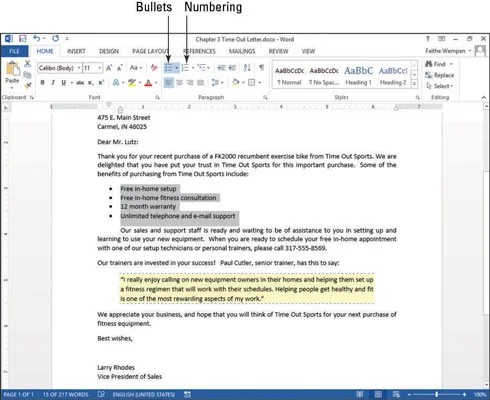Click the Format Painter brush icon
The width and height of the screenshot is (490, 400).
tap(28, 86)
